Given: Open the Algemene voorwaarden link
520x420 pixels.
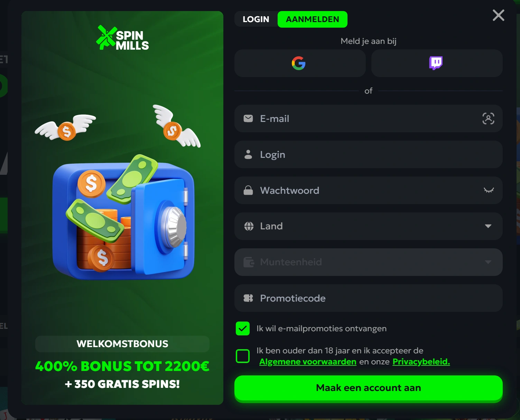Looking at the screenshot, I should 308,362.
